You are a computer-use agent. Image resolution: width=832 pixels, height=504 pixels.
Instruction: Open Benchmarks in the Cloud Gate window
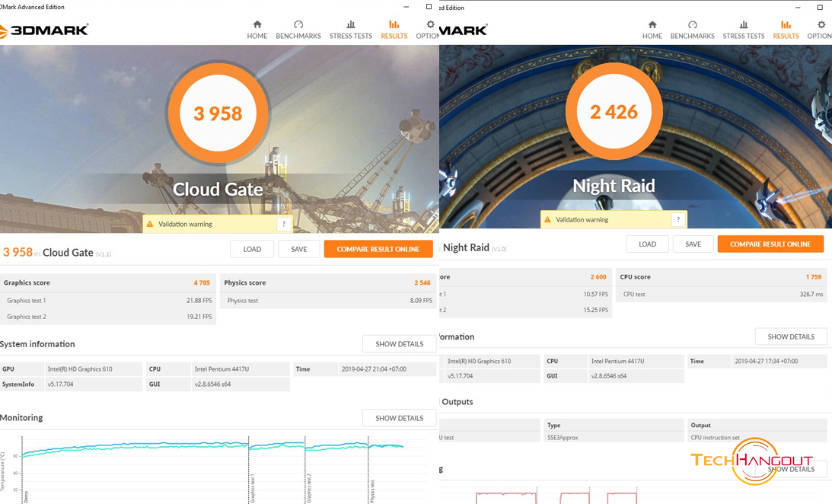298,30
